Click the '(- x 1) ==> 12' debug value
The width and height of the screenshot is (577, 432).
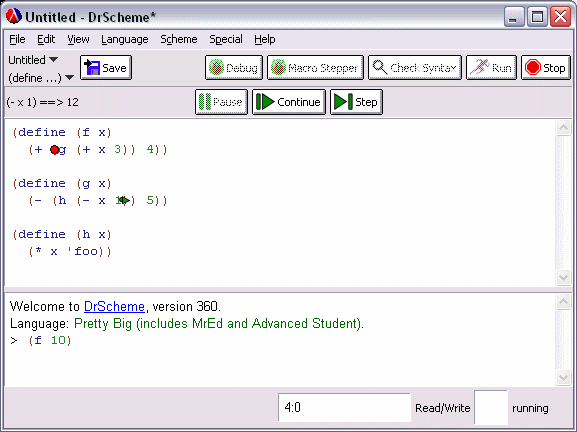(43, 102)
